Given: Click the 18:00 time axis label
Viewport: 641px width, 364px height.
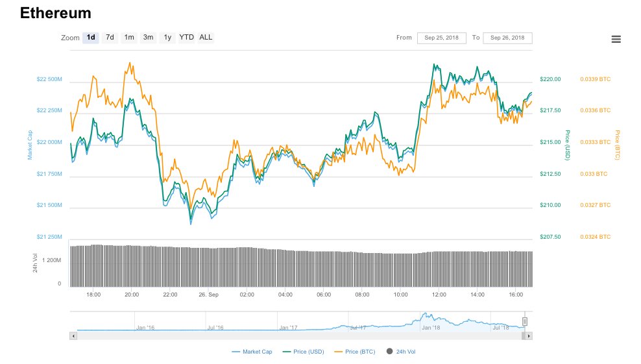Looking at the screenshot, I should [93, 295].
